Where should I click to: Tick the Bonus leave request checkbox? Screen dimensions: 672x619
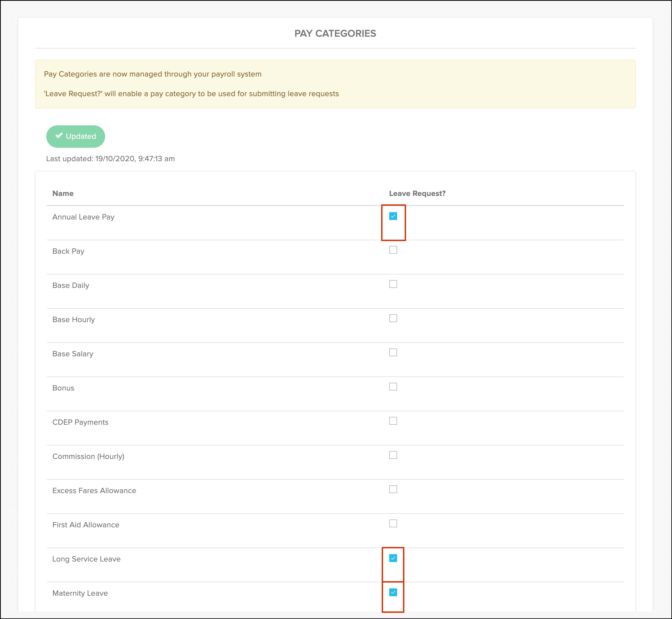coord(393,387)
